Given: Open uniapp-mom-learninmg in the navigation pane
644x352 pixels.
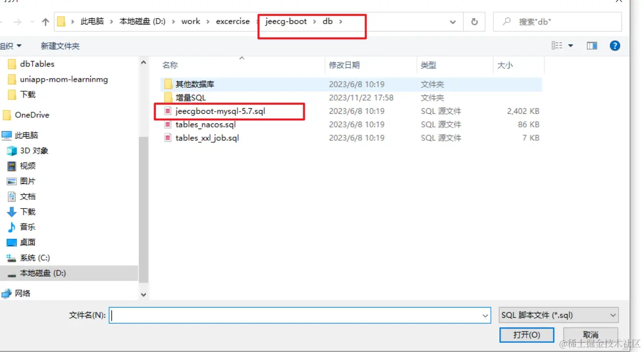Looking at the screenshot, I should pyautogui.click(x=64, y=79).
